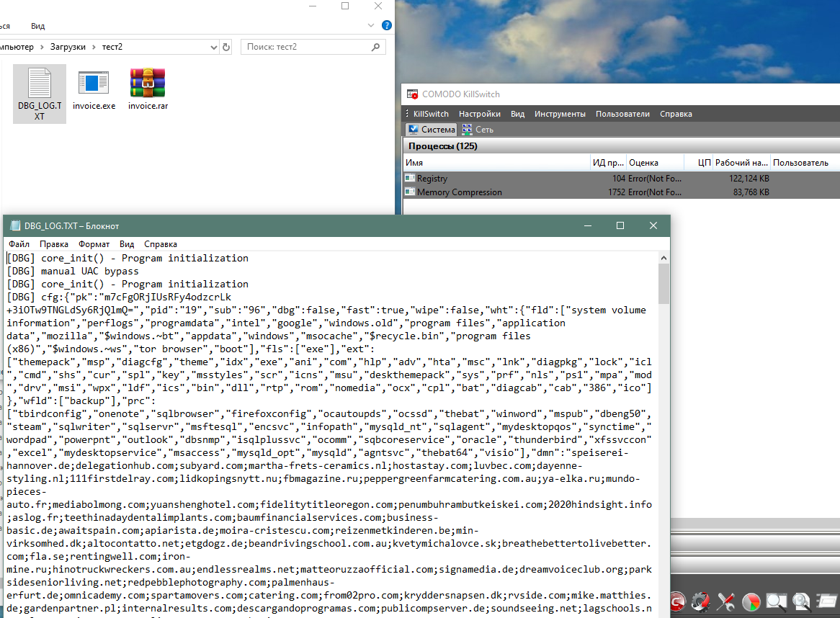840x618 pixels.
Task: Click PID 1752 cell
Action: pyautogui.click(x=617, y=192)
